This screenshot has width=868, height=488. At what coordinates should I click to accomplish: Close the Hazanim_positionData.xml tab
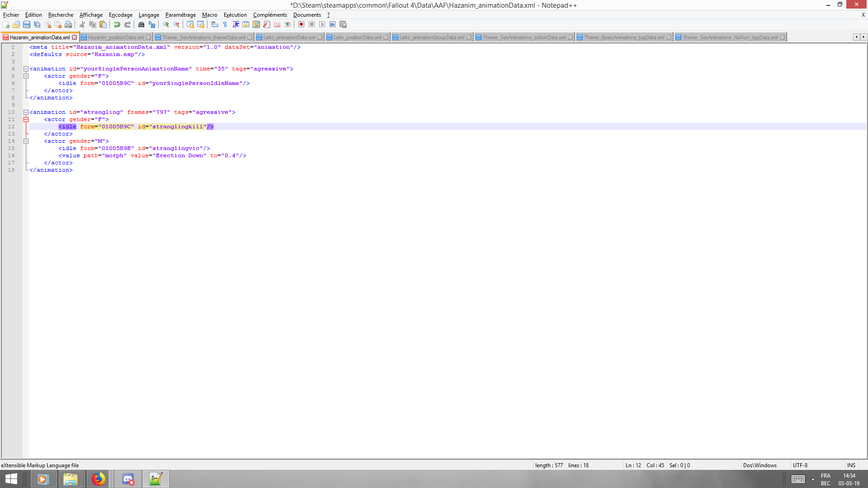(x=149, y=37)
